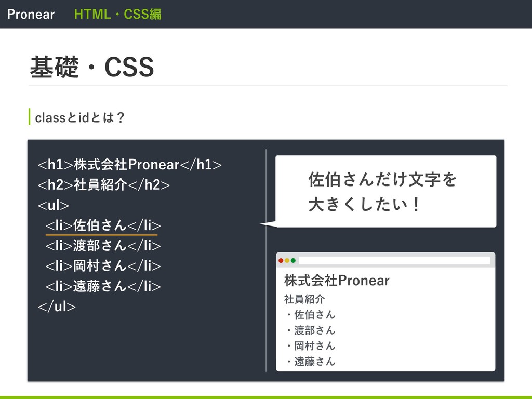Viewport: 532px width, 399px height.
Task: Click the green dot in mock browser
Action: [293, 261]
